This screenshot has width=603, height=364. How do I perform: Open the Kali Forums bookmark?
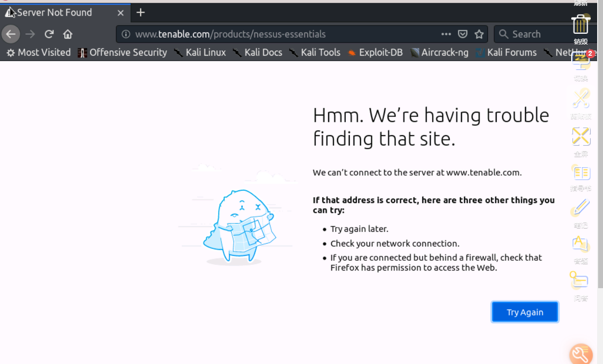506,52
